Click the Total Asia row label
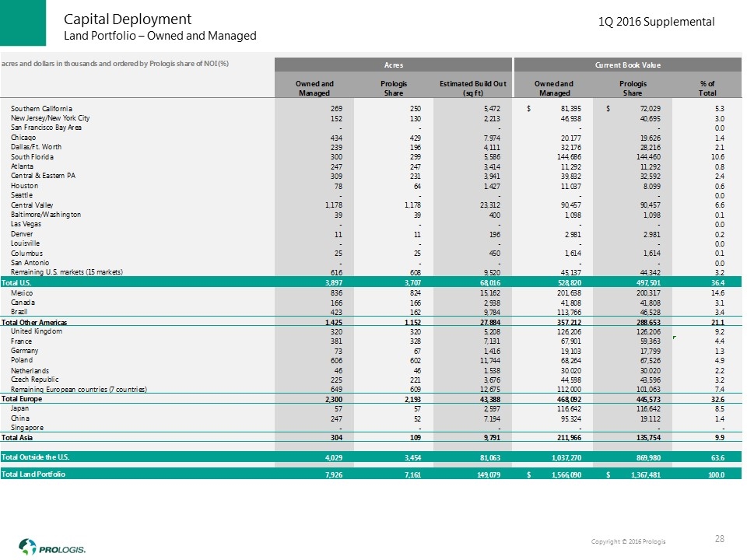747x560 pixels. pyautogui.click(x=19, y=439)
